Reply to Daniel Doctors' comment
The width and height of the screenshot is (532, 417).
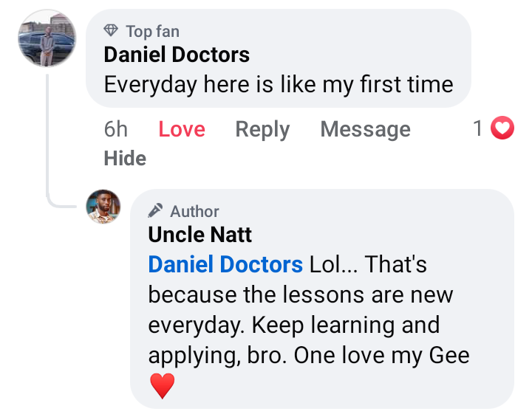(262, 129)
